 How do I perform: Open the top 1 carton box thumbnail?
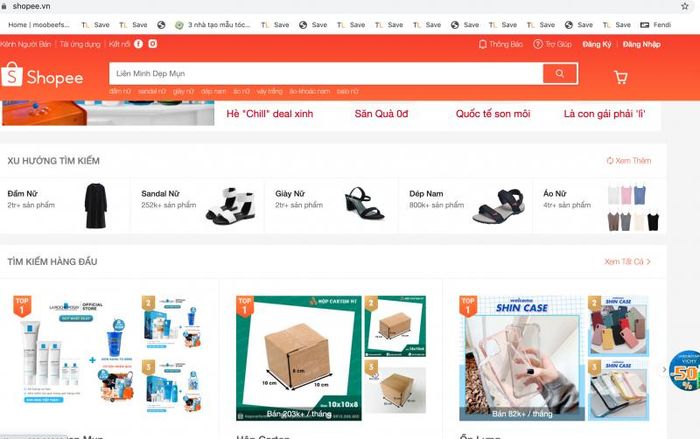[299, 358]
